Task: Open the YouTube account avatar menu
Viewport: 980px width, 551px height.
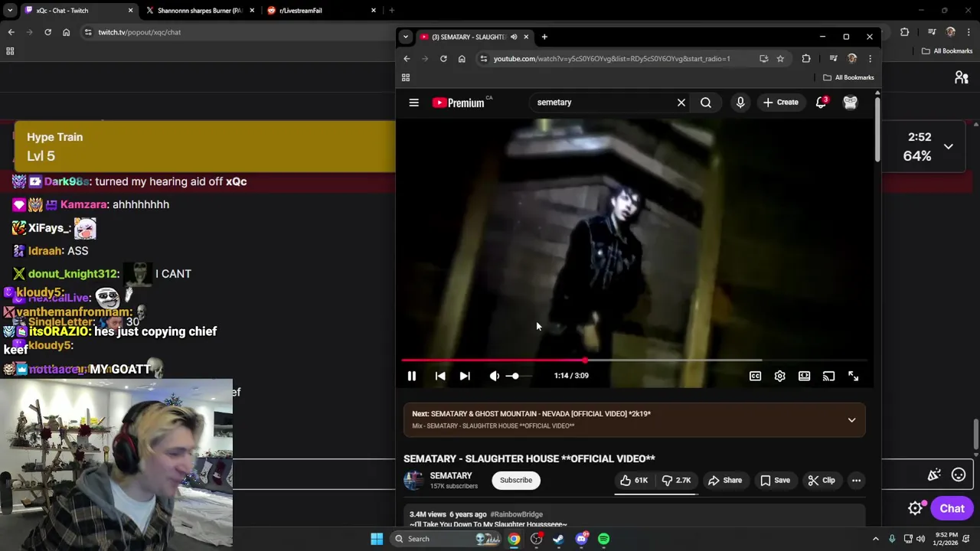Action: (x=850, y=103)
